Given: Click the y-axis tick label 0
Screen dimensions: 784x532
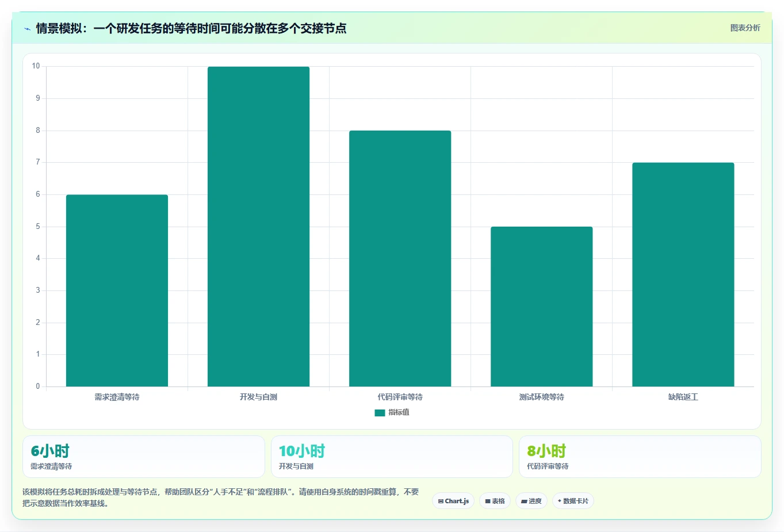Looking at the screenshot, I should point(38,386).
